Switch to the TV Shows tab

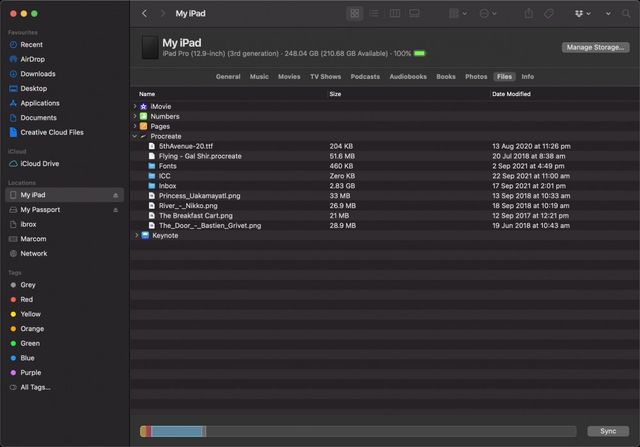click(x=325, y=77)
